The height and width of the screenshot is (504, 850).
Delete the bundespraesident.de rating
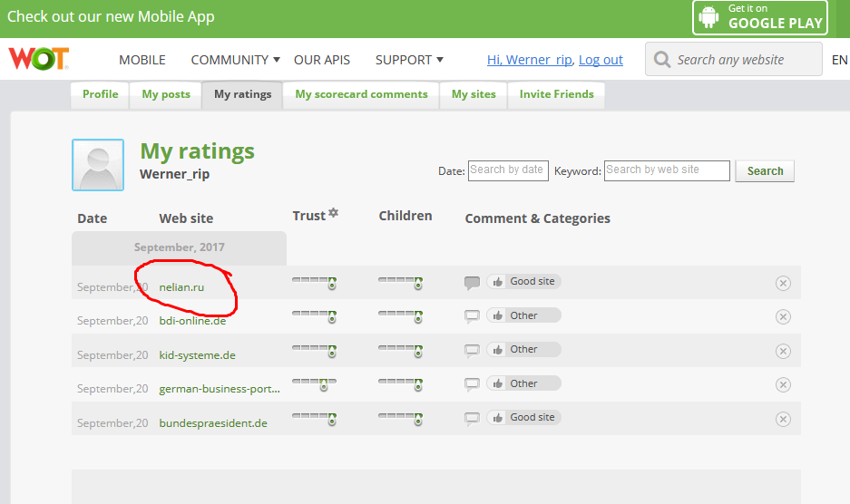(x=783, y=419)
